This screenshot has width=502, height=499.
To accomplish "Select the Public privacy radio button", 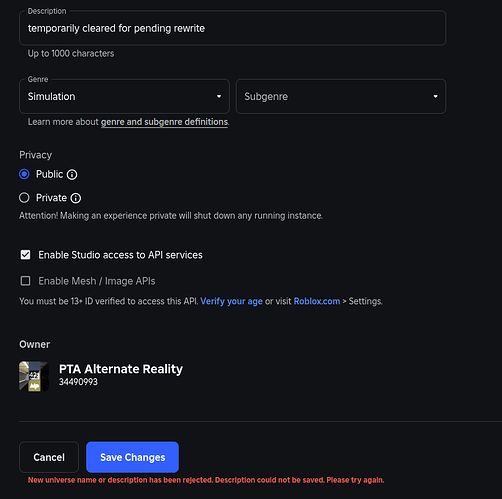I will pyautogui.click(x=24, y=174).
